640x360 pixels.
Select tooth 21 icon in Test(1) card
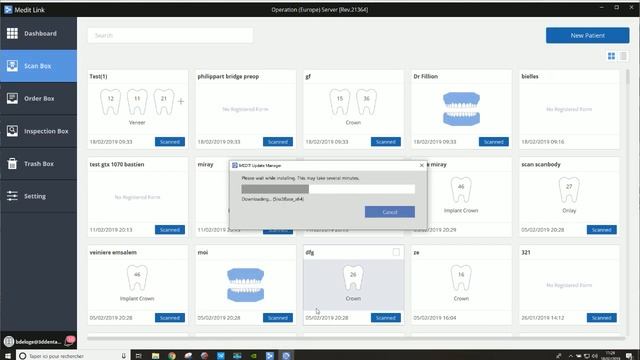164,102
